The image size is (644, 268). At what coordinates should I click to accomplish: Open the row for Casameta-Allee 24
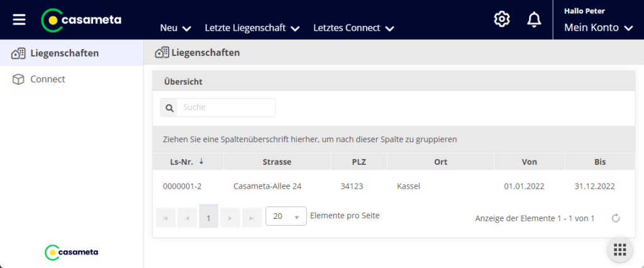(x=267, y=186)
